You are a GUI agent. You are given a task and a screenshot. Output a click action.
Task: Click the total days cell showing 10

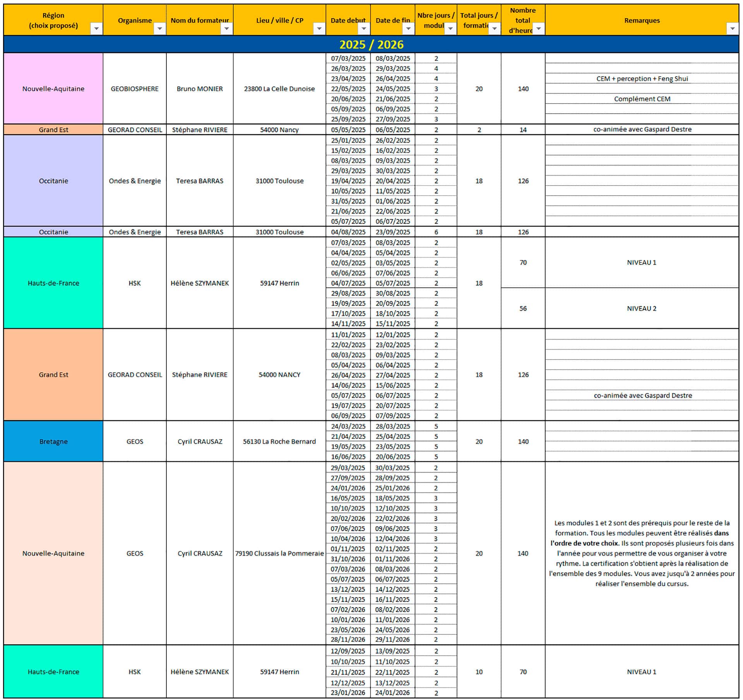pos(479,672)
